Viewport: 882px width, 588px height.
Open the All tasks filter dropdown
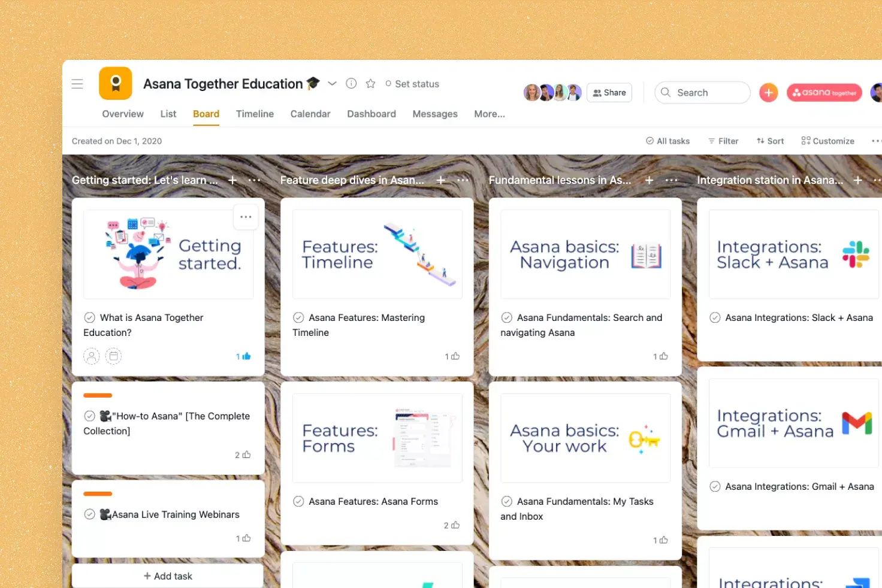[667, 141]
